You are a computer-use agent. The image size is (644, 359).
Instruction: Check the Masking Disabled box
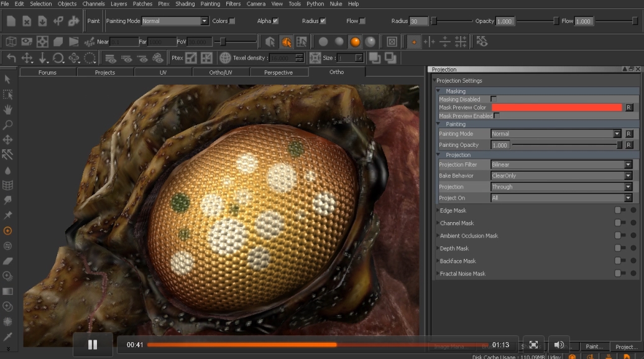coord(494,99)
